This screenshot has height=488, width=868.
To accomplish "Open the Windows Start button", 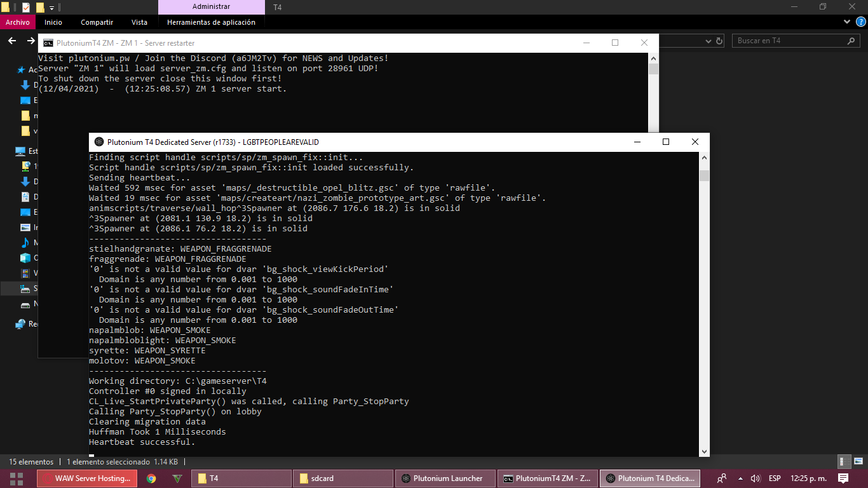I will point(17,478).
